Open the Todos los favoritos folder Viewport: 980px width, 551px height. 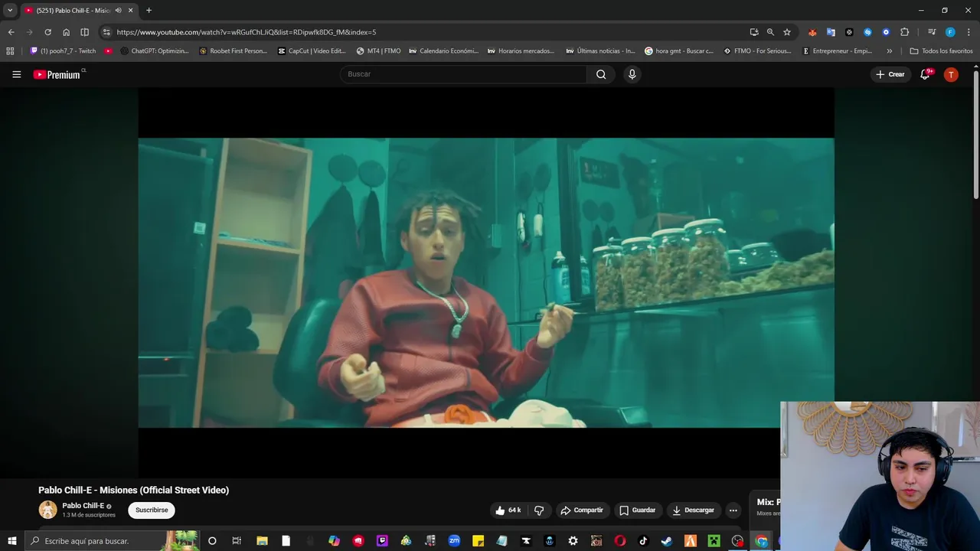(x=941, y=51)
